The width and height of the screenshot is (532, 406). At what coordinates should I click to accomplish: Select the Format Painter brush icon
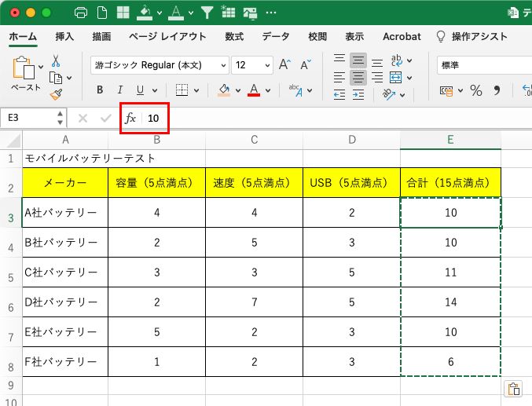click(x=56, y=94)
